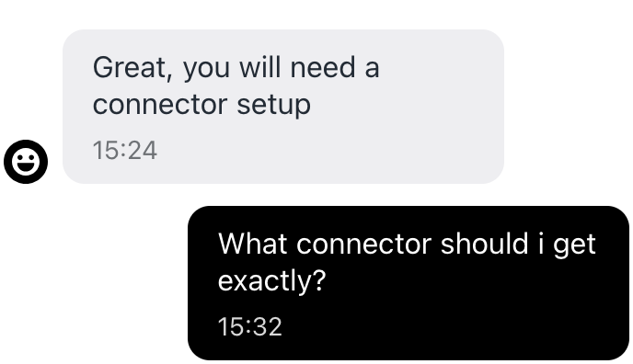Click the word 'What' in the black bubble
This screenshot has height=364, width=633.
(253, 244)
